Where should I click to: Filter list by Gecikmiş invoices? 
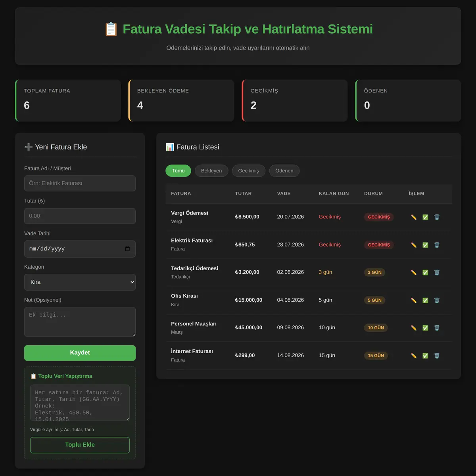[249, 171]
